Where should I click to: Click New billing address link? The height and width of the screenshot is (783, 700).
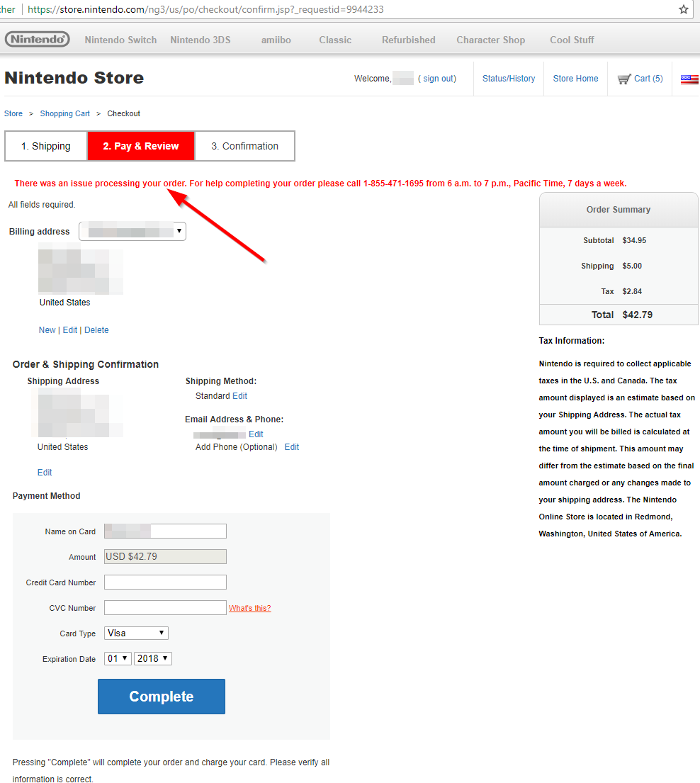47,330
